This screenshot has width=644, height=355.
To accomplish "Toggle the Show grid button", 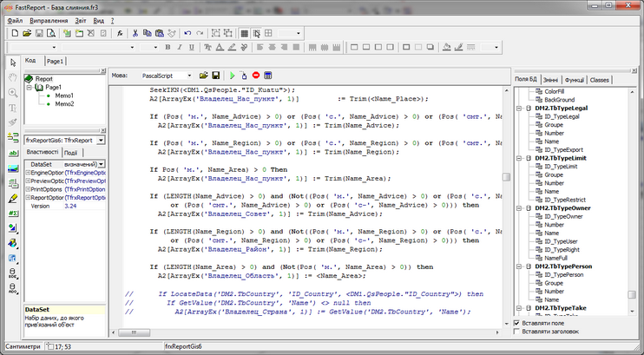I will [244, 33].
